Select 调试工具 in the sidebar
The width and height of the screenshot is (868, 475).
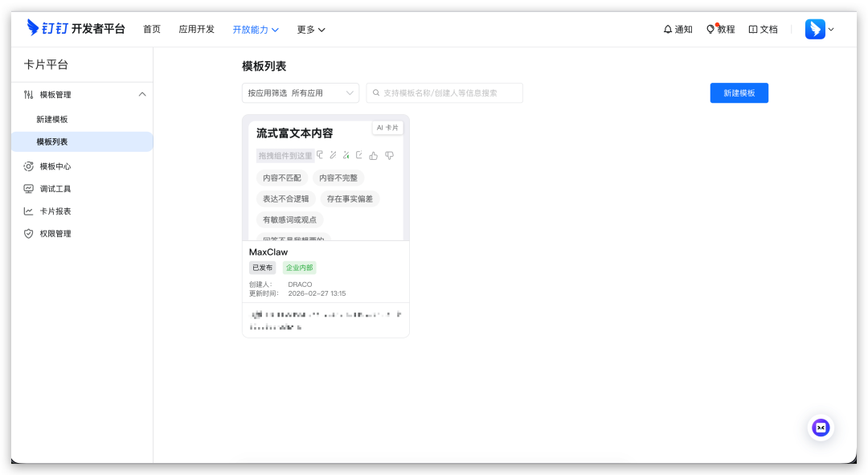(x=55, y=189)
